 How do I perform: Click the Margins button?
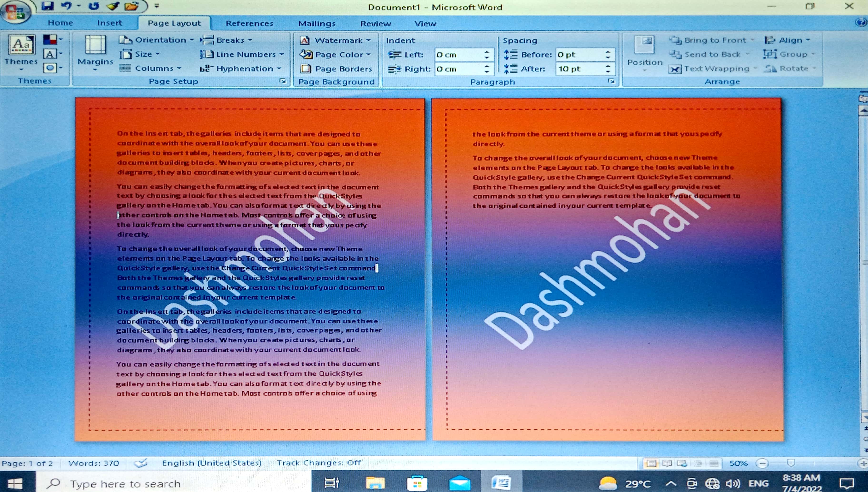(x=95, y=52)
